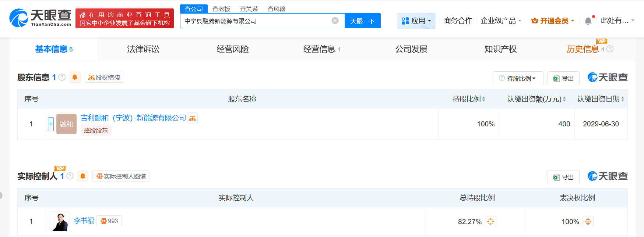644x237 pixels.
Task: Click the help icon next to 股东信息
Action: click(62, 77)
